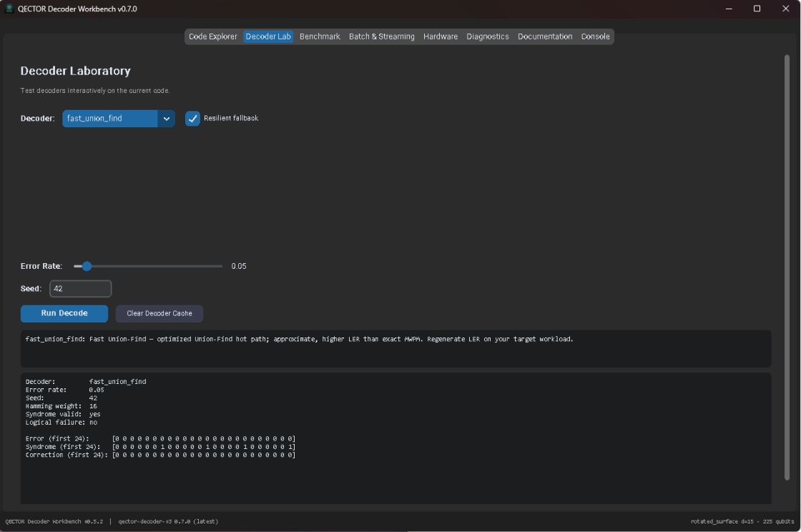Image resolution: width=801 pixels, height=532 pixels.
Task: Click the Syndrome valid: yes line
Action: coord(63,414)
